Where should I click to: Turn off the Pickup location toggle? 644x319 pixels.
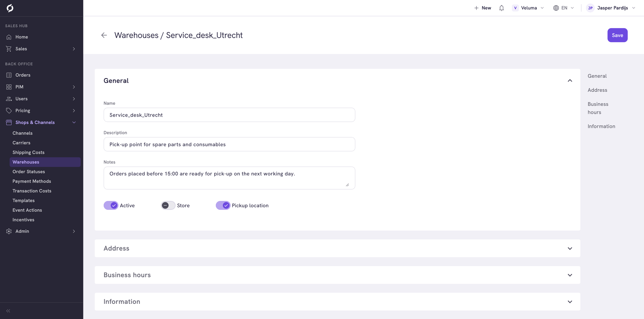[x=223, y=205]
